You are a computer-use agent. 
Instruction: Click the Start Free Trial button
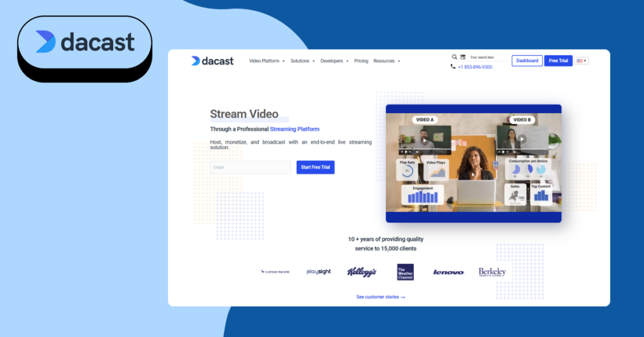coord(316,167)
